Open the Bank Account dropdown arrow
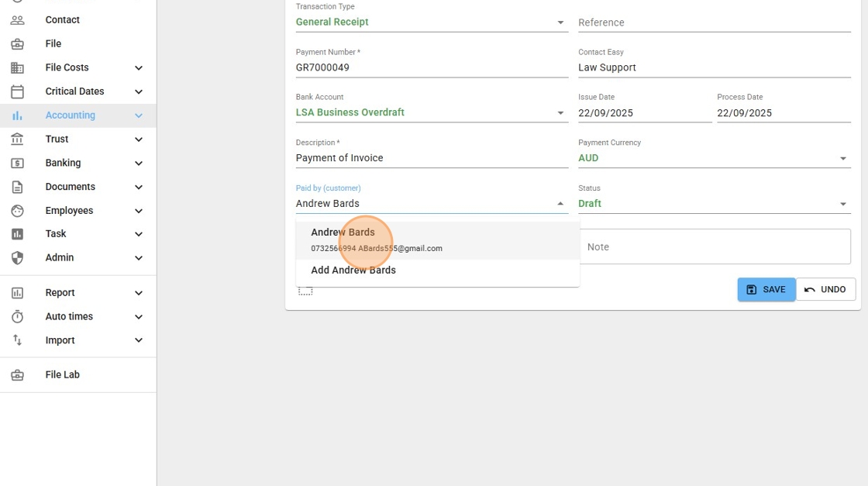This screenshot has height=486, width=868. [x=560, y=113]
